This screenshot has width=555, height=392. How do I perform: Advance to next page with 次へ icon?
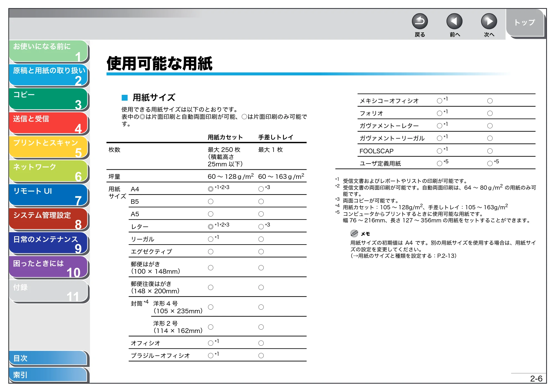pos(489,21)
